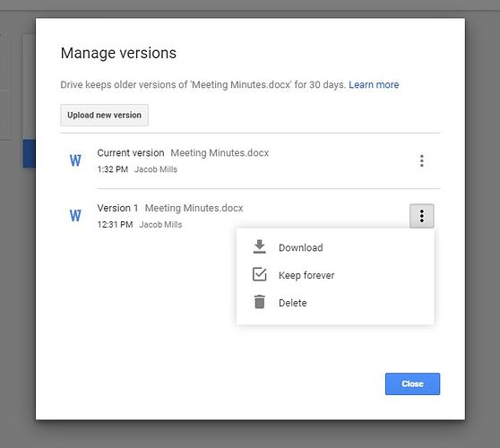Collapse the three-dot menu for Version 1
This screenshot has width=500, height=448.
[421, 216]
